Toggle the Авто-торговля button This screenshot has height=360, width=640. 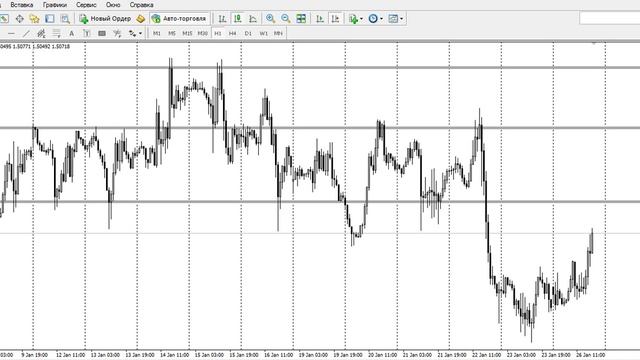180,18
